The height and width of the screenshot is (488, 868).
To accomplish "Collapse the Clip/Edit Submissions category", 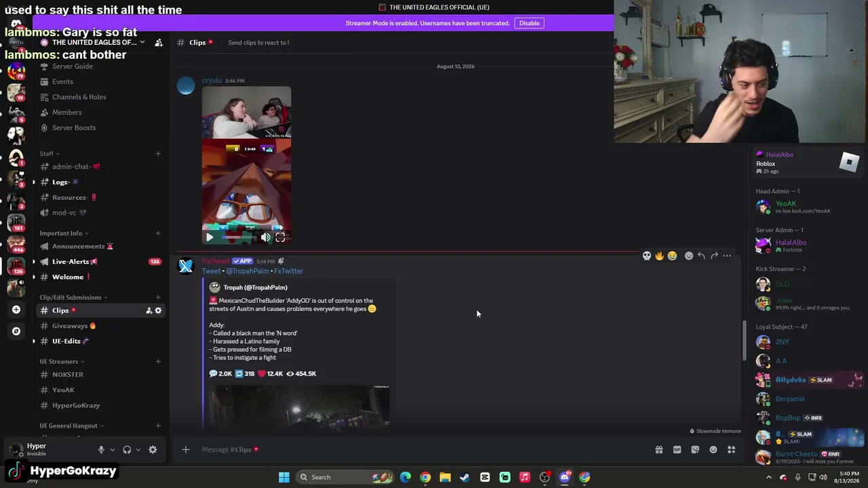I will tap(74, 298).
